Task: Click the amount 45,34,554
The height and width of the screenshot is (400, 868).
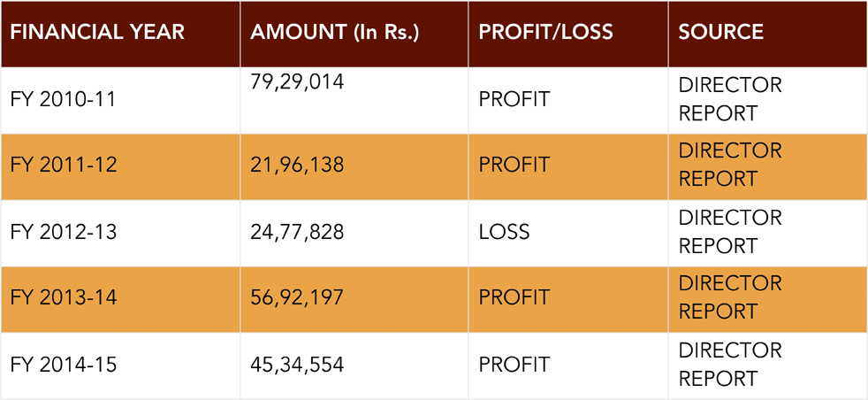Action: point(297,365)
